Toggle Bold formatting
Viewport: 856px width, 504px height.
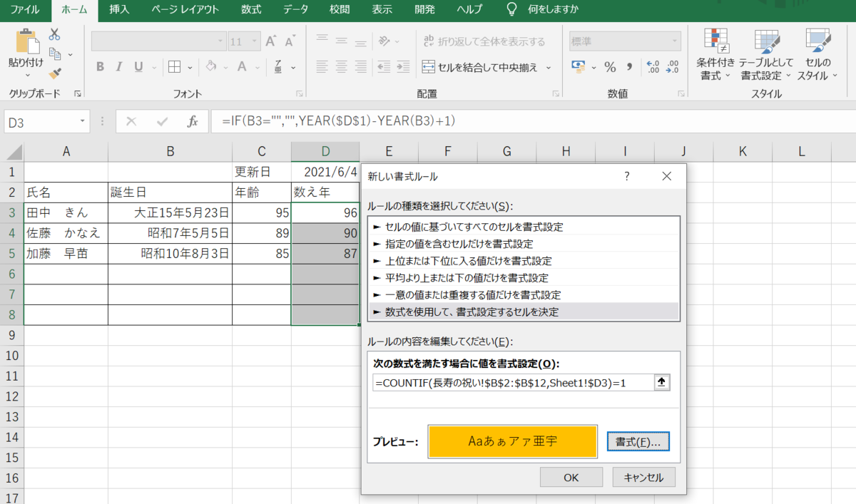click(100, 67)
